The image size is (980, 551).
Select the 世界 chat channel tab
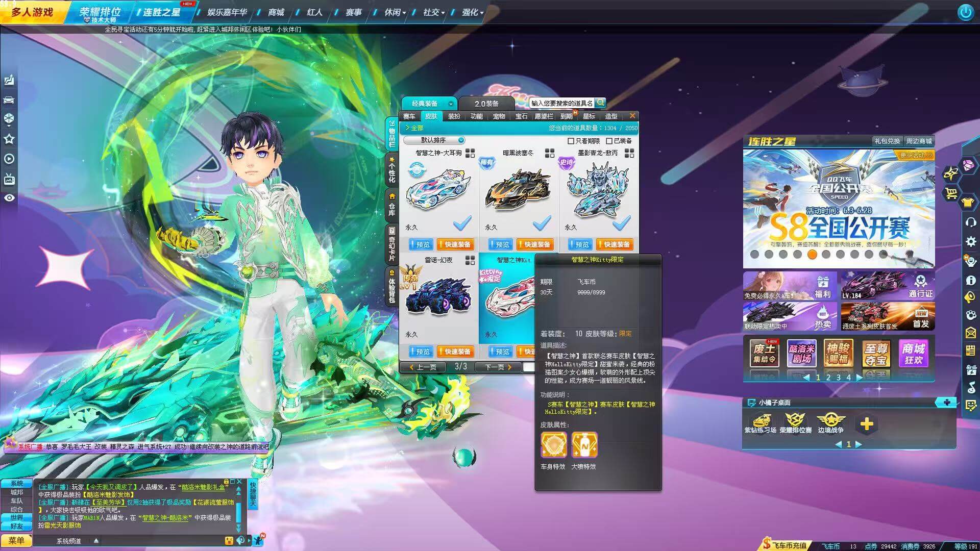[x=17, y=517]
